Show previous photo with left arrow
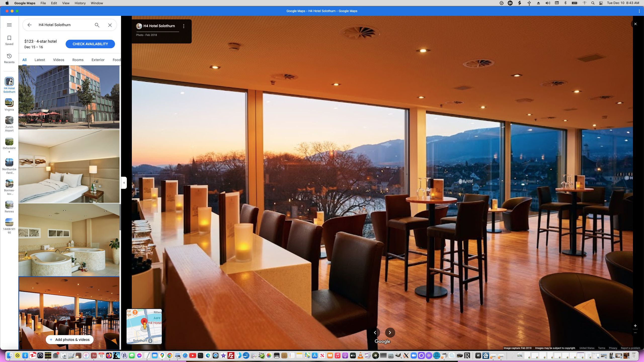The width and height of the screenshot is (644, 362). point(375,333)
